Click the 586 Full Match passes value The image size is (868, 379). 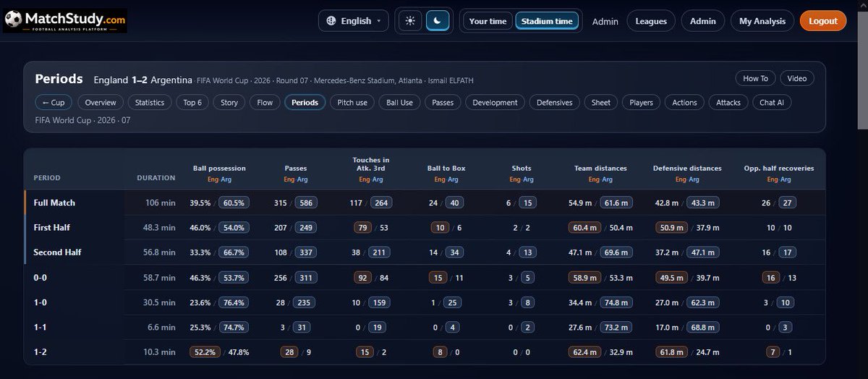pos(305,203)
